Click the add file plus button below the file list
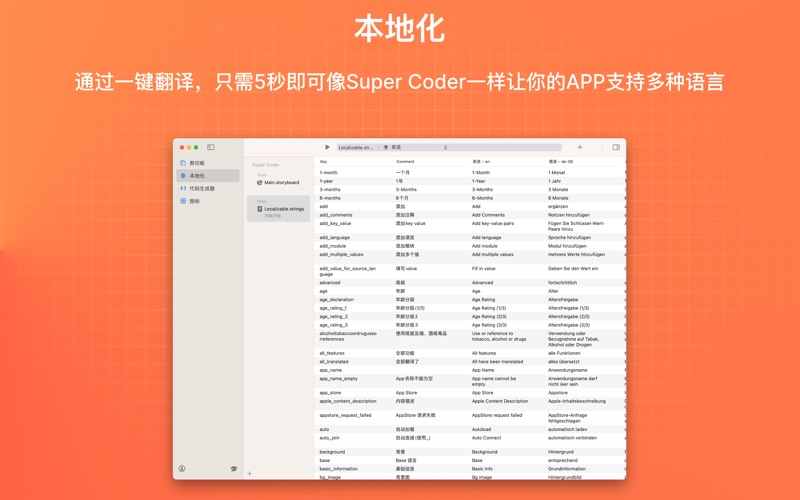This screenshot has height=500, width=800. [x=250, y=473]
